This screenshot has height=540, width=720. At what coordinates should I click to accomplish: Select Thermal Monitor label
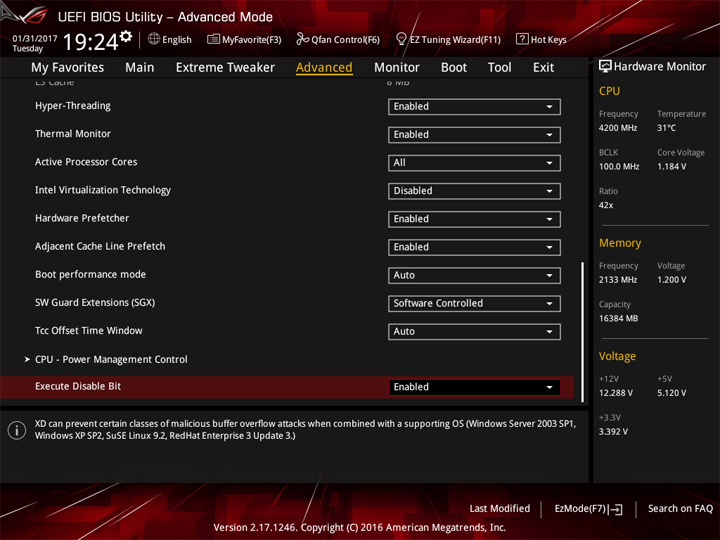click(x=73, y=134)
